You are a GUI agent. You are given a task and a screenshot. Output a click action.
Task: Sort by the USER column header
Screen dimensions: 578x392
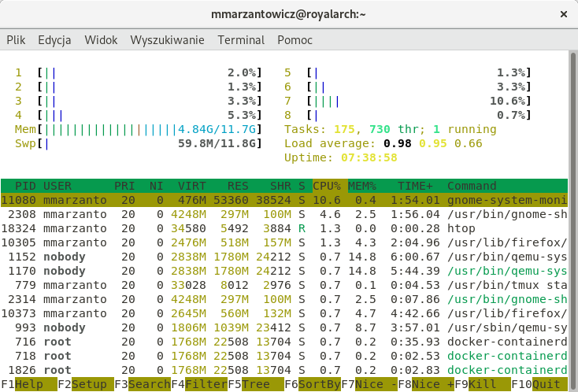pos(57,186)
